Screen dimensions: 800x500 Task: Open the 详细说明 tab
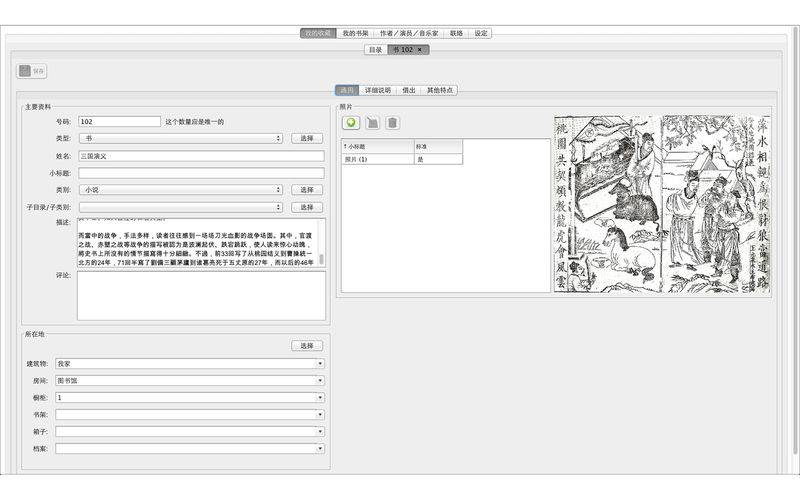378,90
